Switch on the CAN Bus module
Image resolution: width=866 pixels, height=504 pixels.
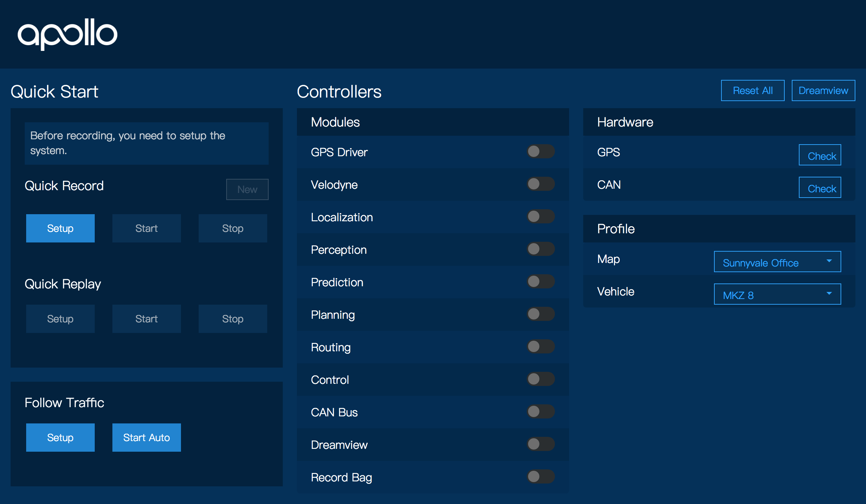pos(540,412)
